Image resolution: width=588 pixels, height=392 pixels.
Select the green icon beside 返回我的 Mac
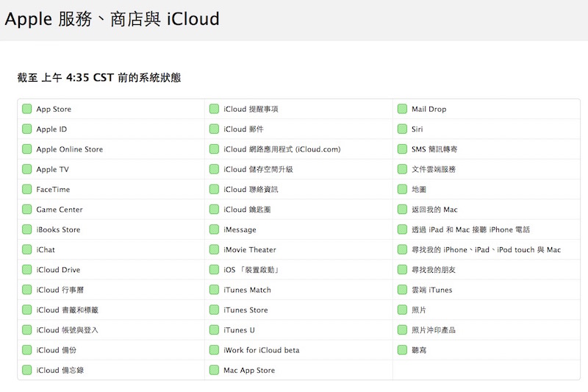tap(402, 210)
